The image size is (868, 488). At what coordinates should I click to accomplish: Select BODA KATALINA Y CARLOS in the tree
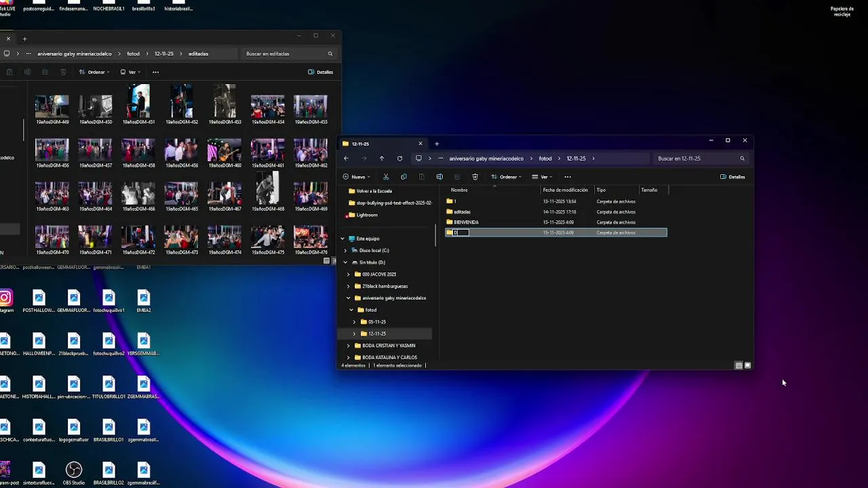[x=389, y=357]
